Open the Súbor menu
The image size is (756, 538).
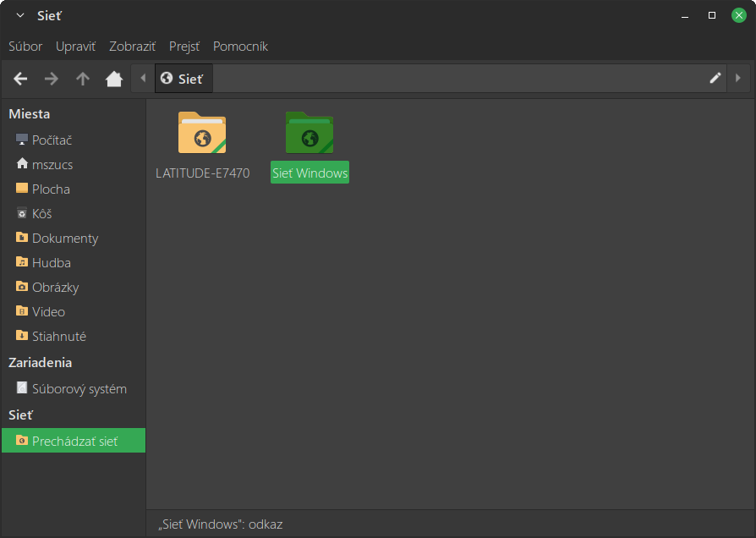click(x=25, y=47)
